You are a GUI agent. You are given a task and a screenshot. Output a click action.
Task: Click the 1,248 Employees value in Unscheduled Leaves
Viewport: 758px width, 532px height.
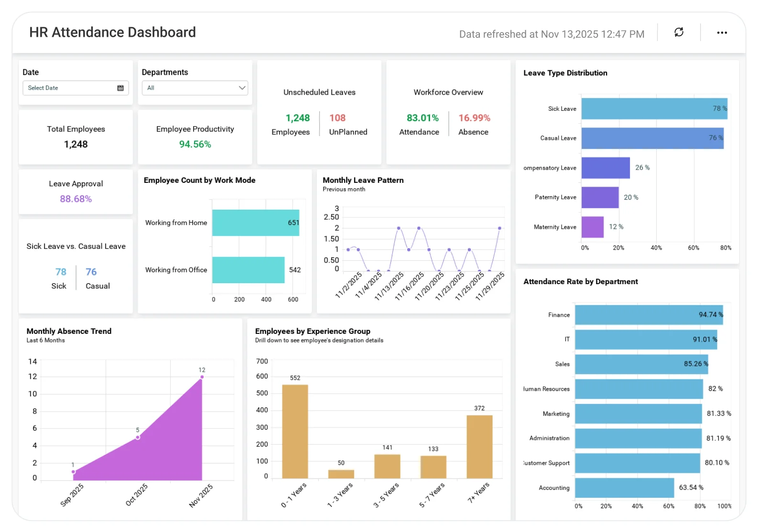298,118
